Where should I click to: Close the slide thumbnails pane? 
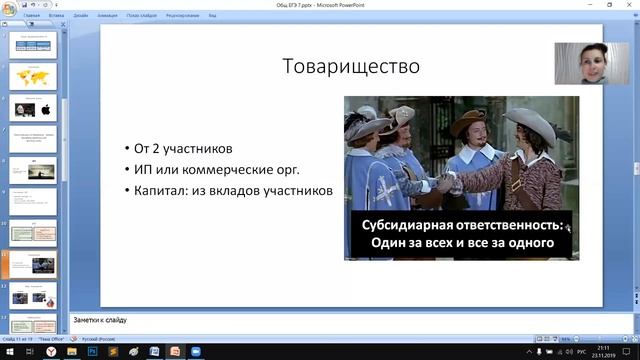coord(63,24)
